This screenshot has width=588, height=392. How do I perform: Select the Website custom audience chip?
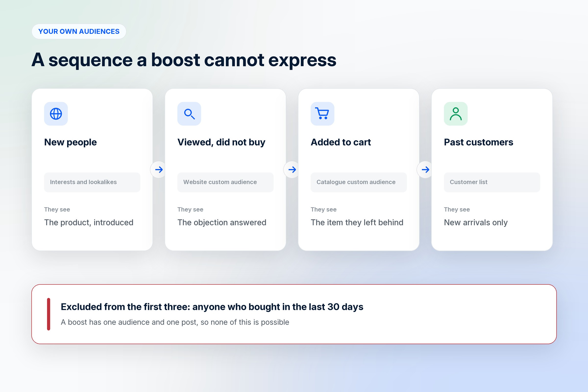(225, 182)
